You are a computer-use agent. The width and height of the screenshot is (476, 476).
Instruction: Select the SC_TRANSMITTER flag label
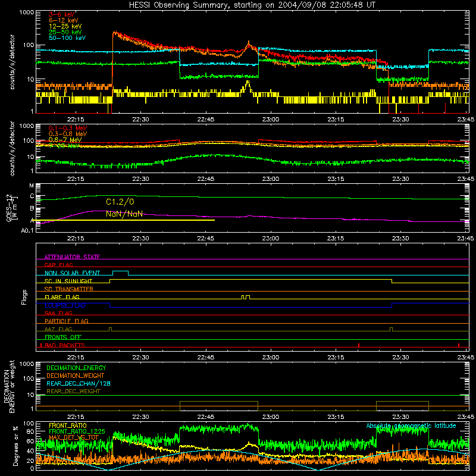(69, 289)
